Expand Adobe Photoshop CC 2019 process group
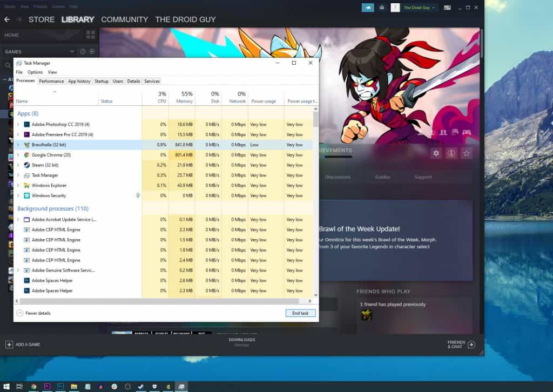The image size is (553, 392). [x=18, y=124]
